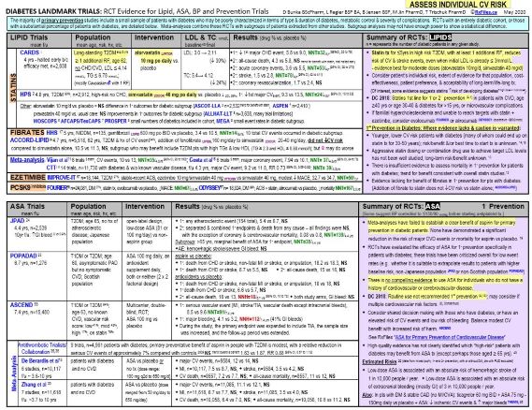This screenshot has height=410, width=532.
Task: Open the IMPROVE-IT trial link
Action: click(61, 177)
